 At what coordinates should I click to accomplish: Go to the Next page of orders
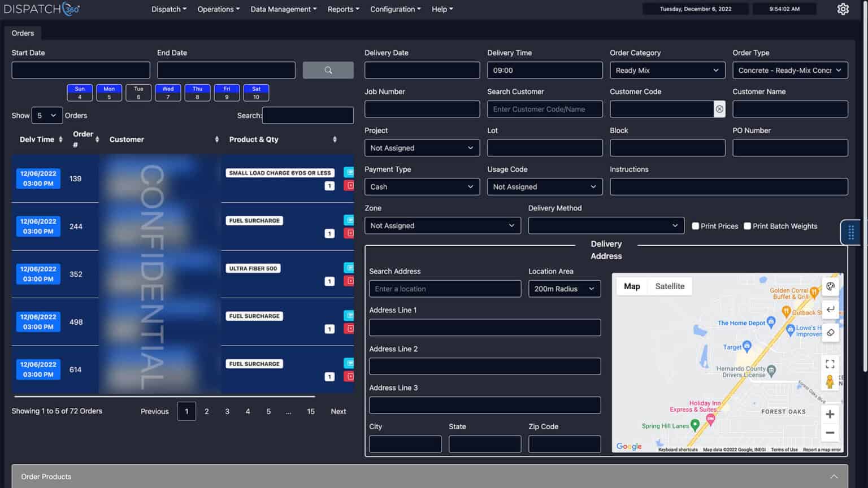point(338,411)
